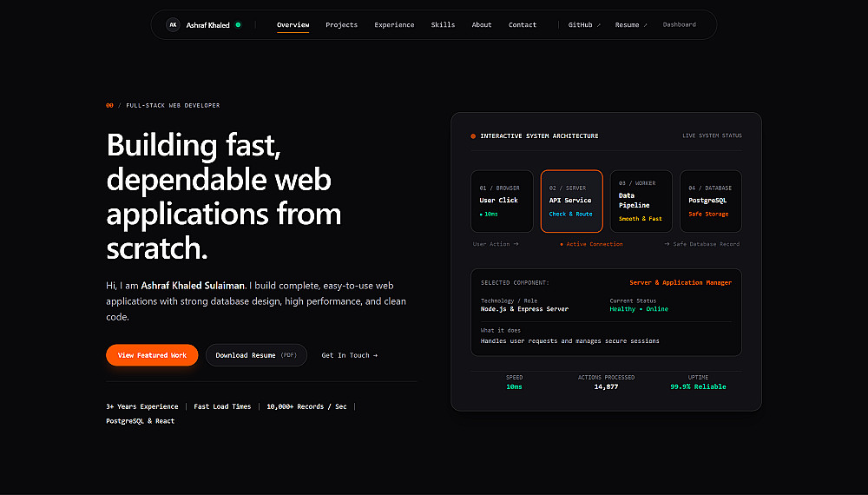
Task: Click the orange Interactive System Architecture dot
Action: point(473,136)
